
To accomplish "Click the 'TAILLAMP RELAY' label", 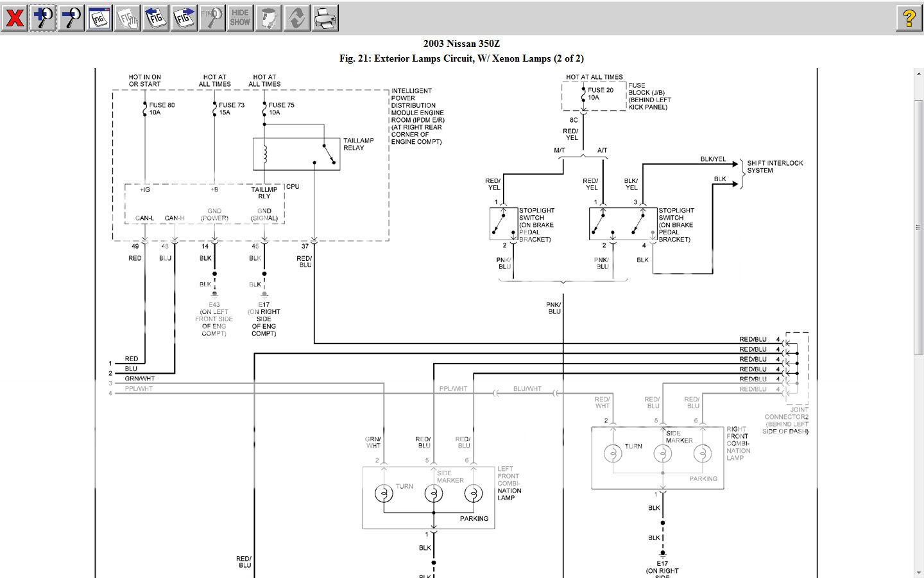I will point(358,144).
